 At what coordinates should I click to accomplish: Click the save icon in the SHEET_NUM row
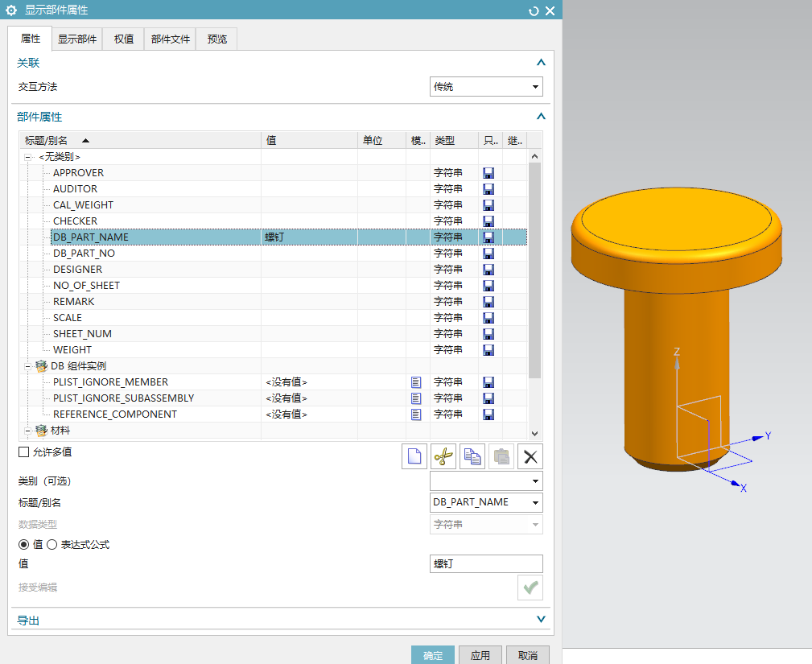[x=488, y=333]
